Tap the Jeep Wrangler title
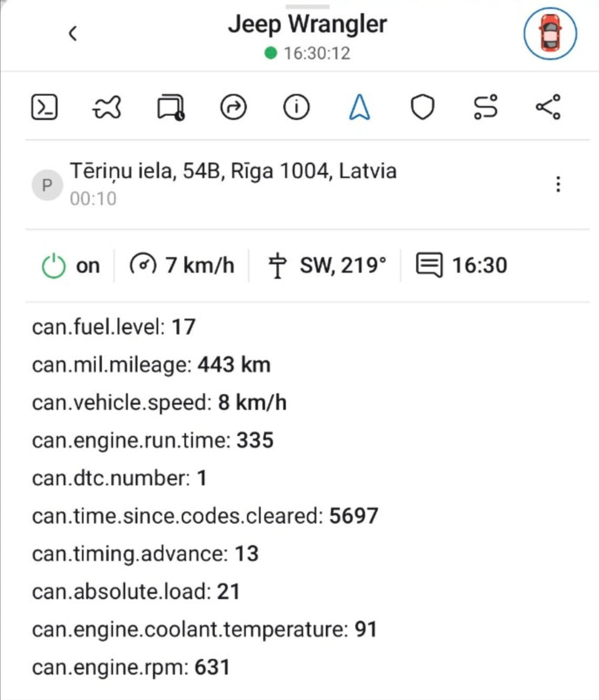599x700 pixels. click(307, 24)
